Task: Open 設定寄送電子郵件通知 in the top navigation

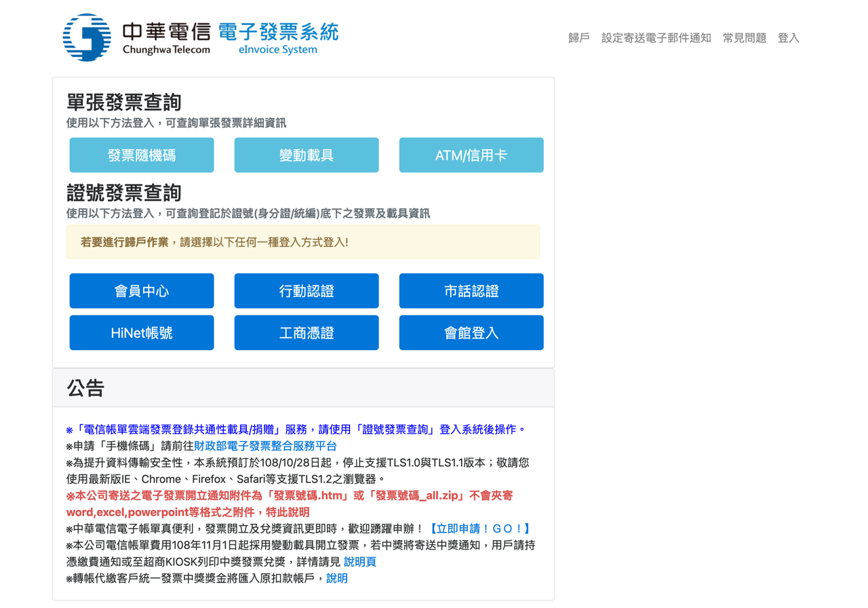Action: click(x=656, y=38)
